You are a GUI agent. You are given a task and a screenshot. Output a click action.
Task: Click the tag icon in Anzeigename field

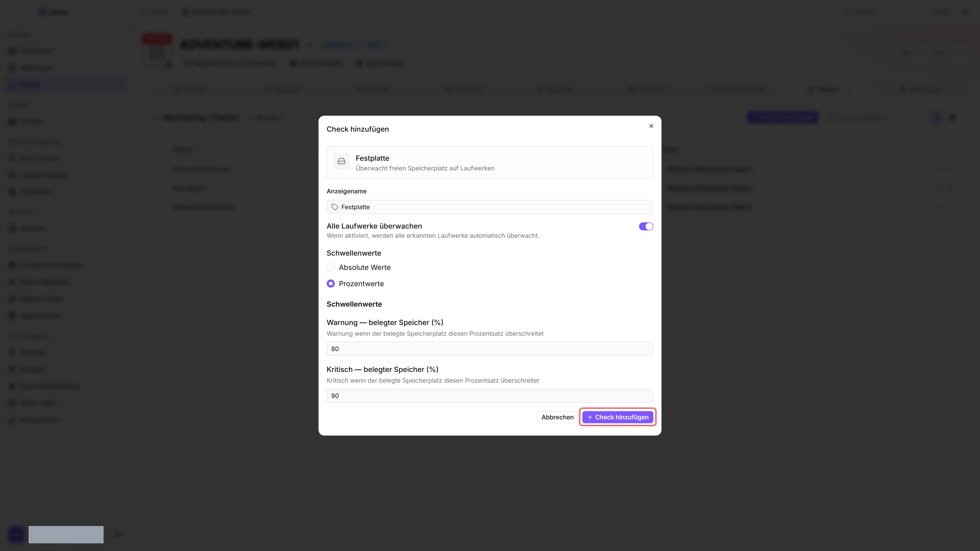(x=335, y=207)
